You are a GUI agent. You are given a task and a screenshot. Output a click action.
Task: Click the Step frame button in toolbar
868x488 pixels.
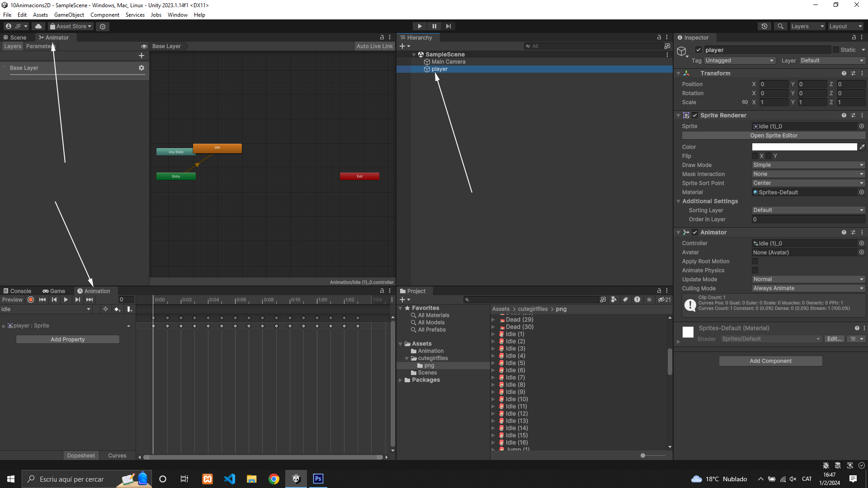pyautogui.click(x=448, y=26)
